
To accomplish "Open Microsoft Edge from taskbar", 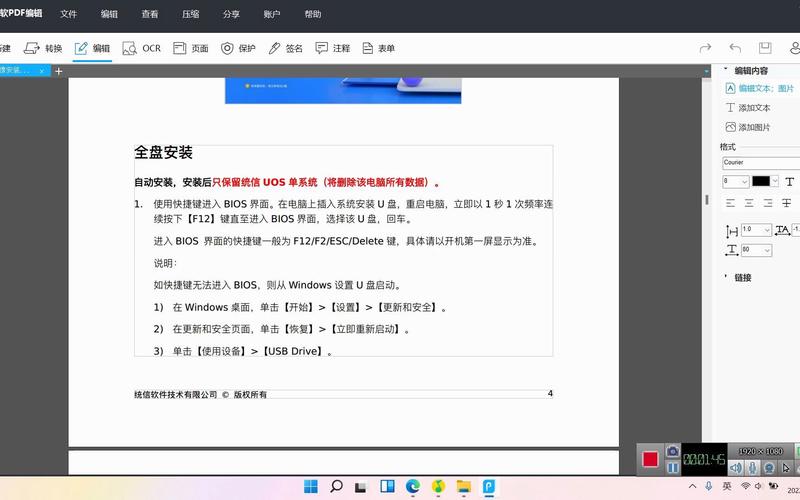I will click(x=413, y=486).
